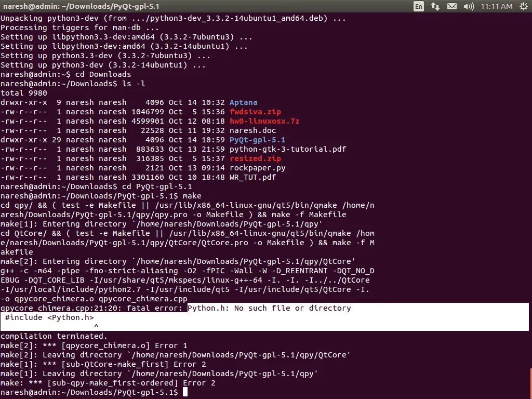Click the 'make' command after PyQt prompt
This screenshot has width=532, height=399.
click(x=192, y=196)
